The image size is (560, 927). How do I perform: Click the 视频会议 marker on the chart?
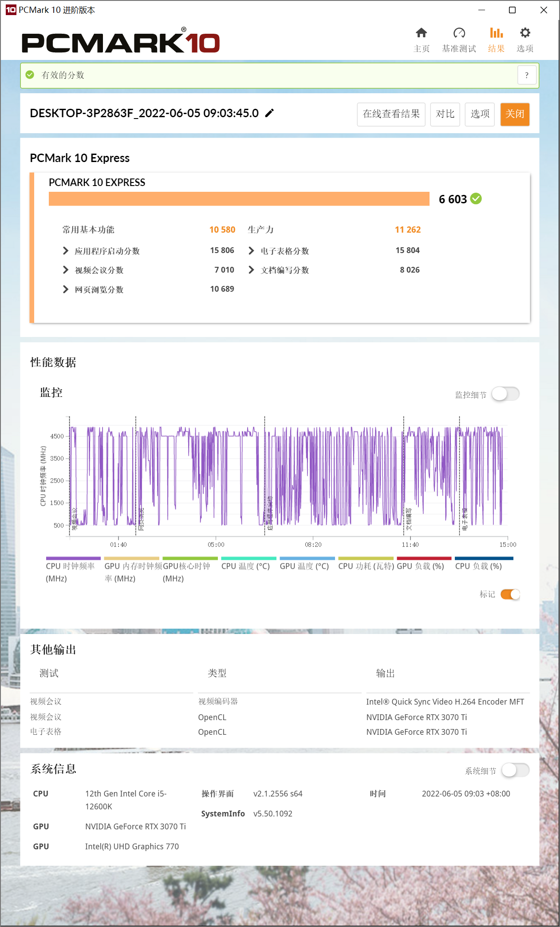pos(75,519)
